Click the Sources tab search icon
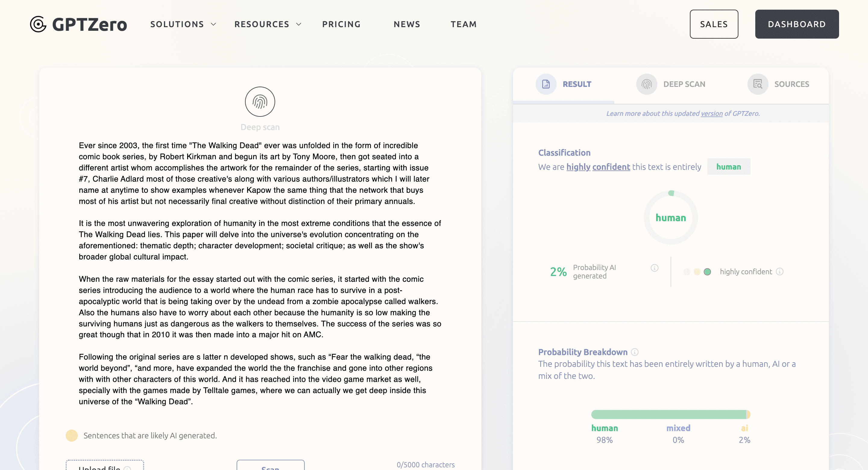 tap(757, 84)
